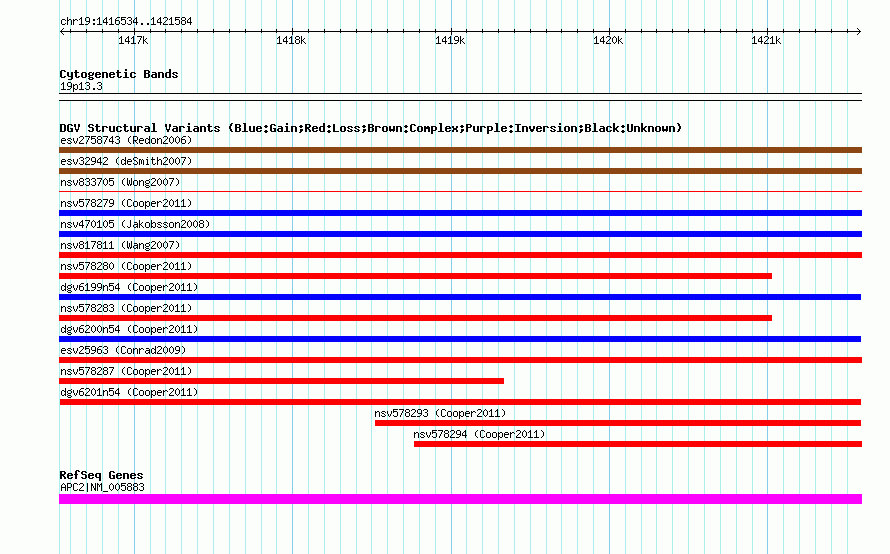The image size is (890, 554).
Task: Click the red esv25963 loss bar
Action: click(x=460, y=360)
